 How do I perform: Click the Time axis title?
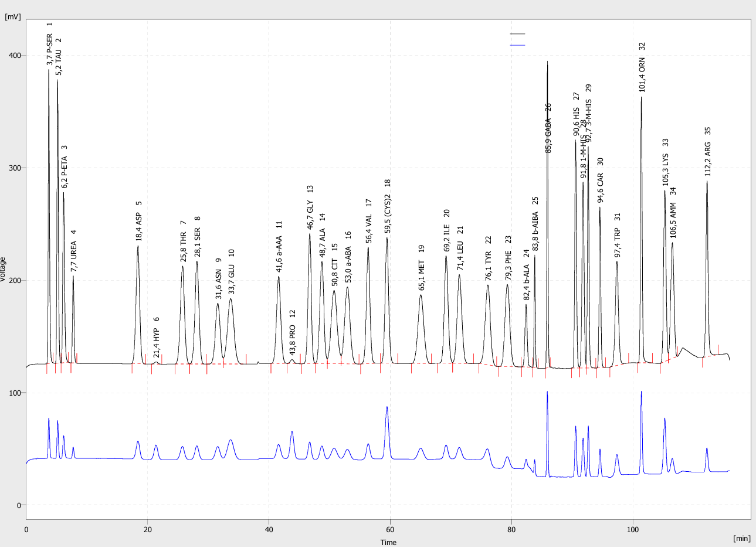click(x=388, y=542)
